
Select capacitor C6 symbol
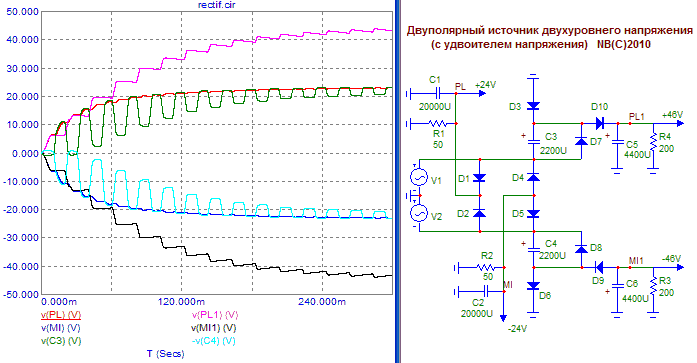617,286
